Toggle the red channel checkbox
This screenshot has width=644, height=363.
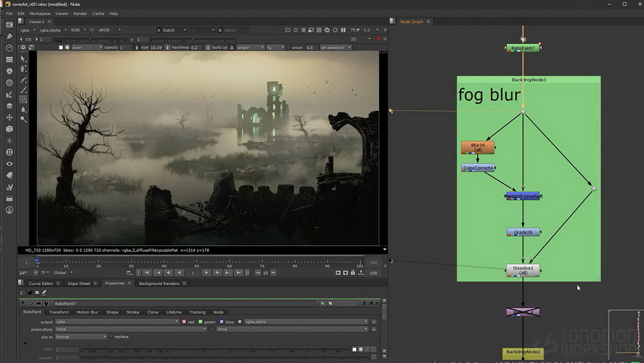coord(184,322)
